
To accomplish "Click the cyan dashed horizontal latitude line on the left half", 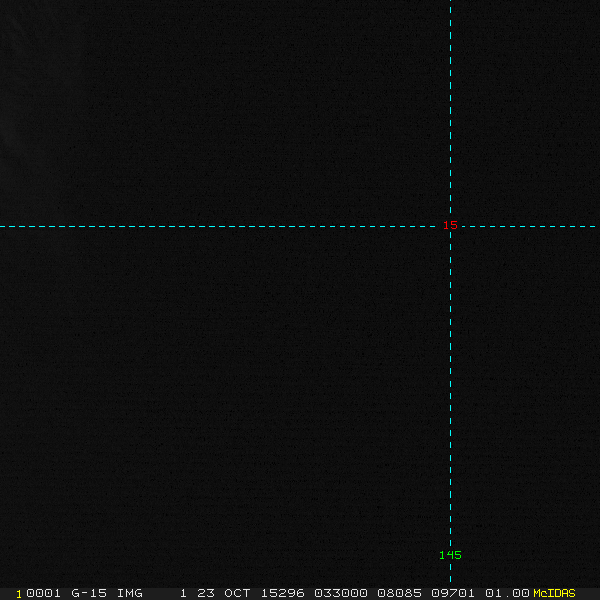I will click(153, 227).
